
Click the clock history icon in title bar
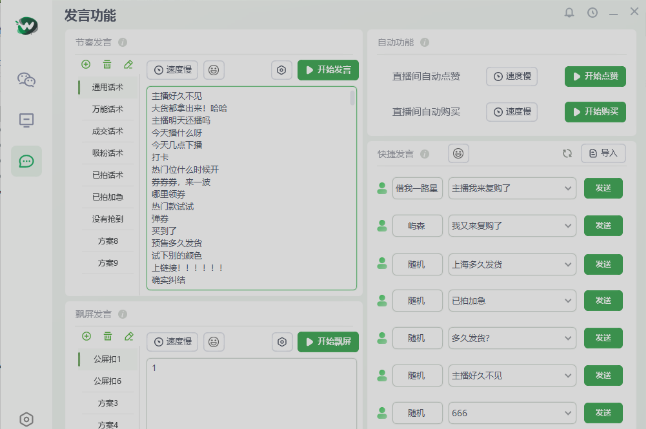(x=592, y=13)
